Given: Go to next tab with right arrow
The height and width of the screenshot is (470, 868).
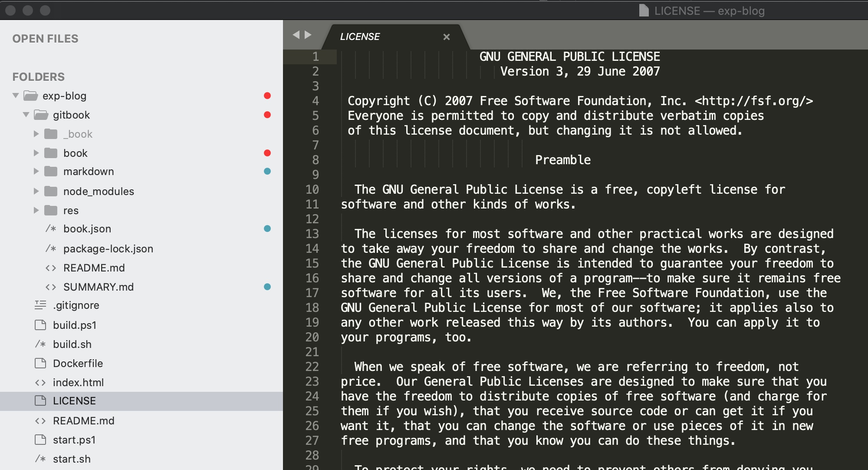Looking at the screenshot, I should 308,35.
